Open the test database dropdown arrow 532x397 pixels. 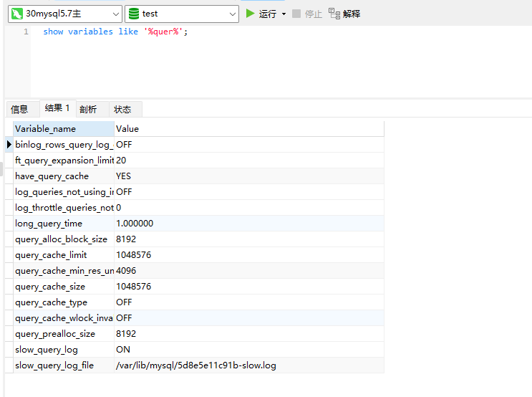tap(233, 14)
